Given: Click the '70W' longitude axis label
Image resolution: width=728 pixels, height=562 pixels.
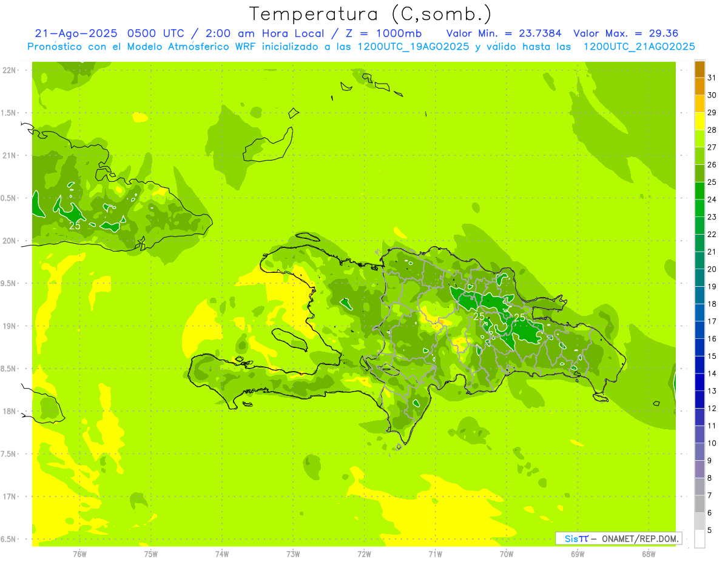Looking at the screenshot, I should pos(507,554).
